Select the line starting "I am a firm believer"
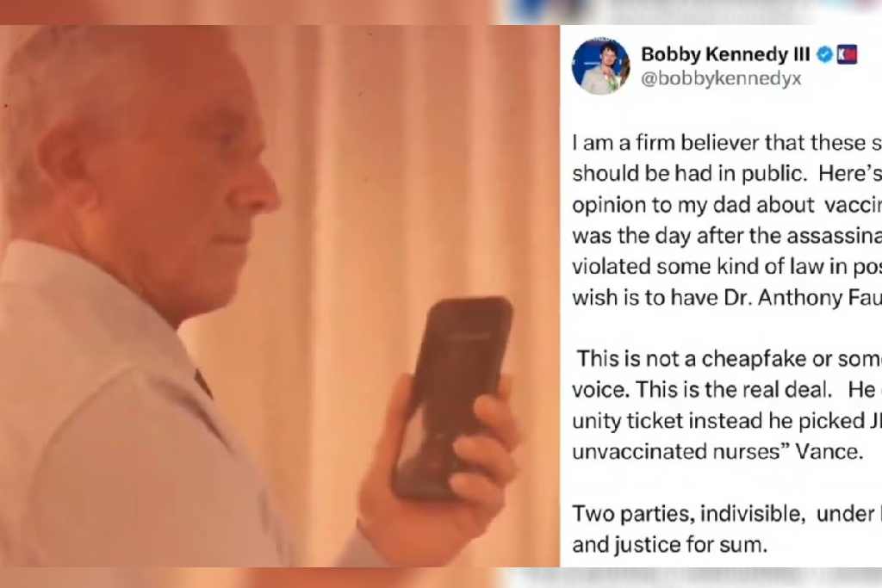Viewport: 882px width, 588px height. [x=727, y=143]
